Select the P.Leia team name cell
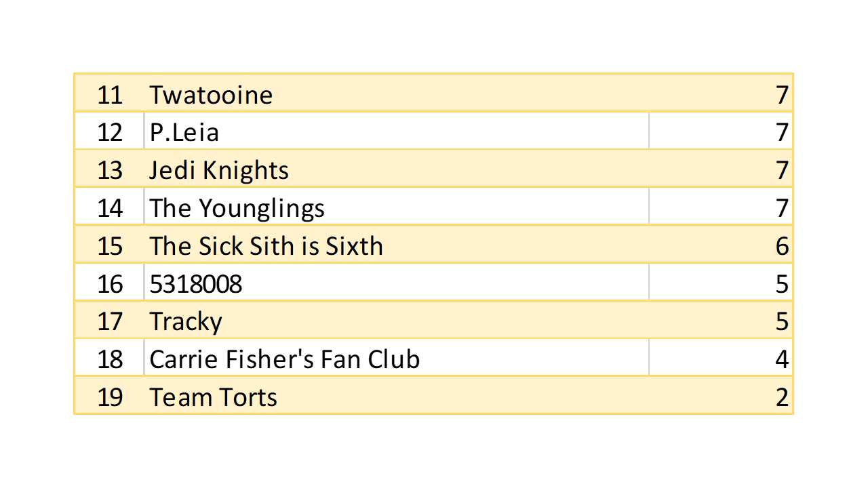This screenshot has height=488, width=868. [184, 131]
